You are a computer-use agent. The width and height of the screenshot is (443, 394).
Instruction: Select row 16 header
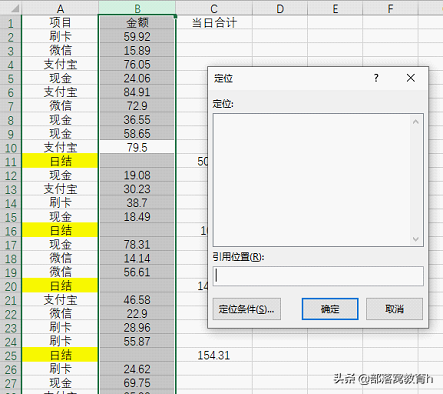click(11, 231)
